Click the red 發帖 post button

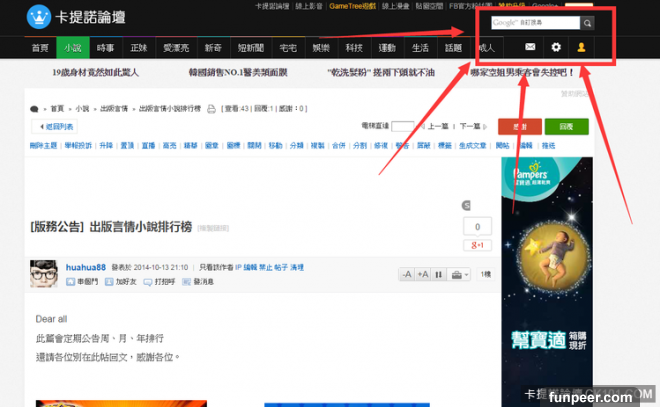coord(519,127)
